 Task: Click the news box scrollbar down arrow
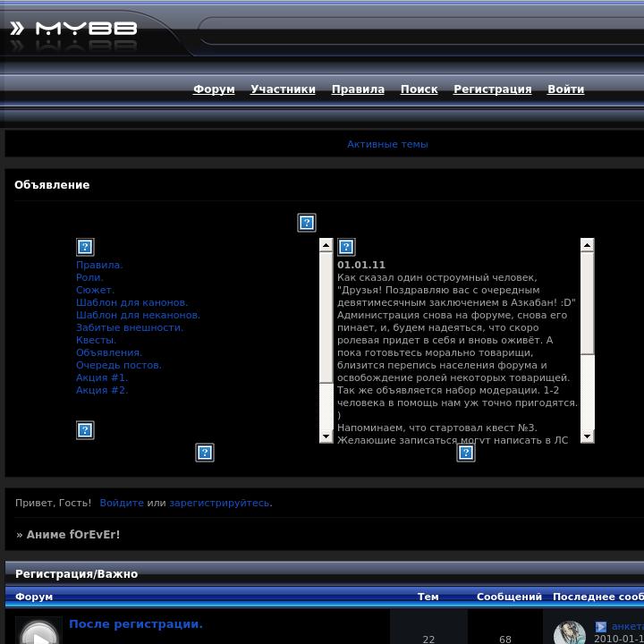coord(588,436)
